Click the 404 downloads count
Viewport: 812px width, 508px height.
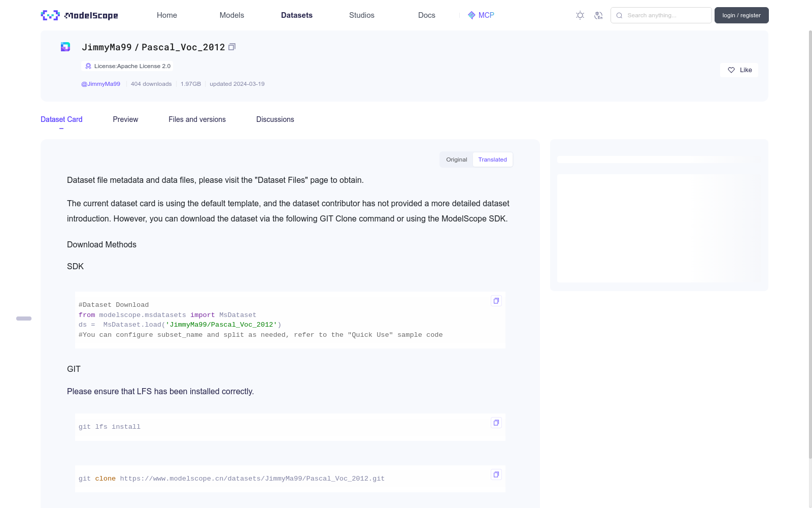151,84
